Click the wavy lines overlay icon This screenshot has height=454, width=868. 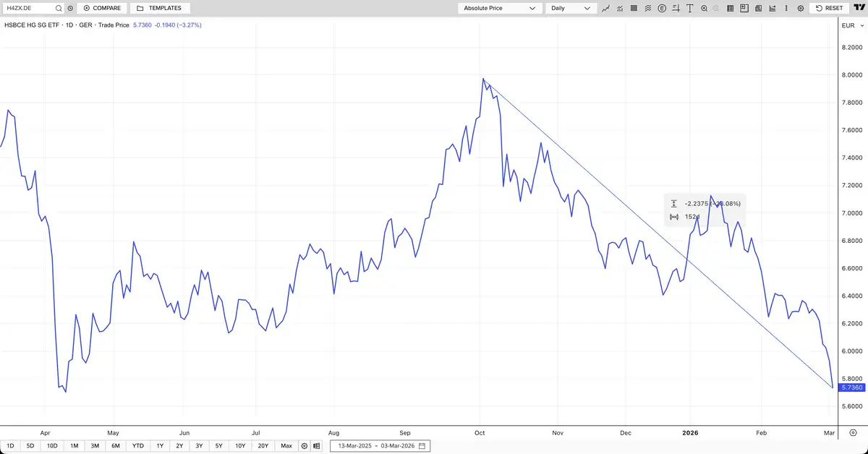647,8
